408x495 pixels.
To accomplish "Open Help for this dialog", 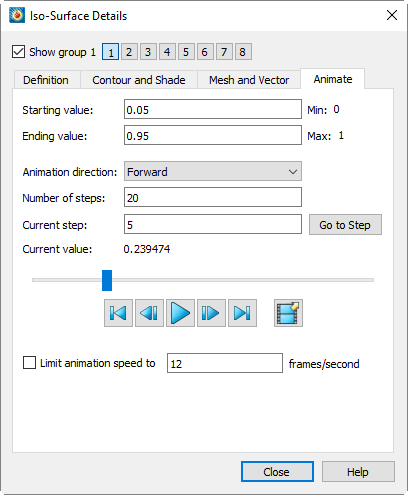I will [358, 472].
